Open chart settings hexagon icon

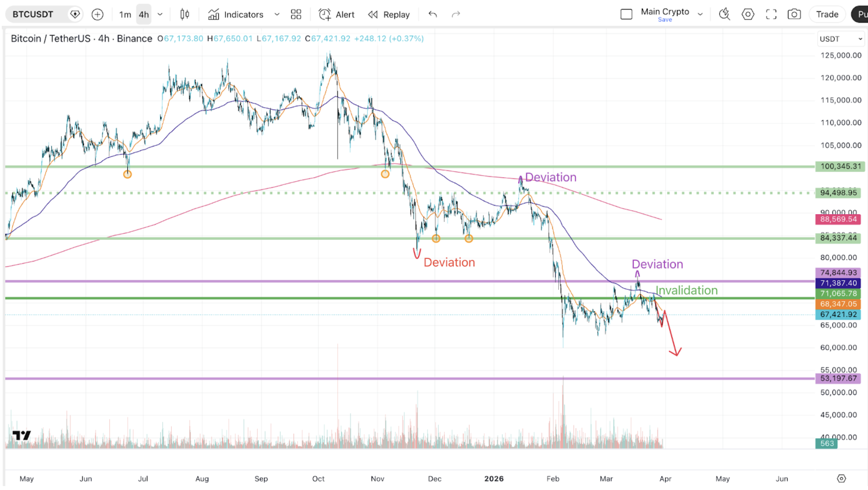point(748,14)
